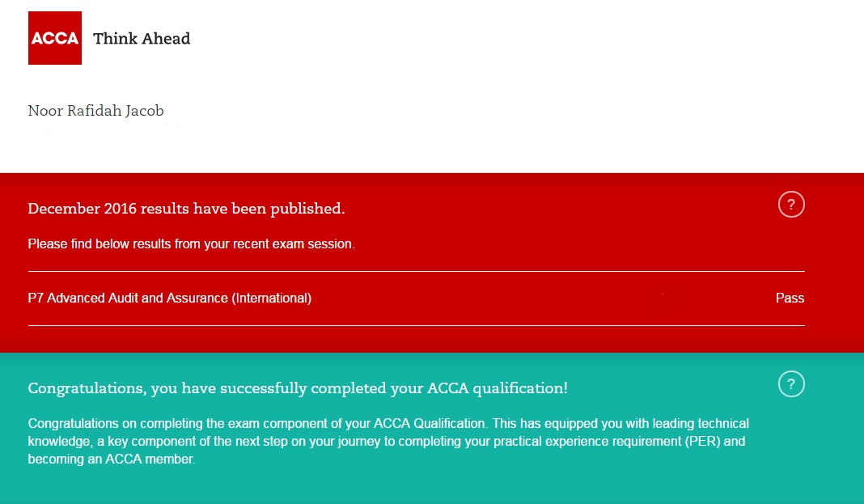Click the red ACCA logo
The image size is (864, 504).
tap(54, 38)
